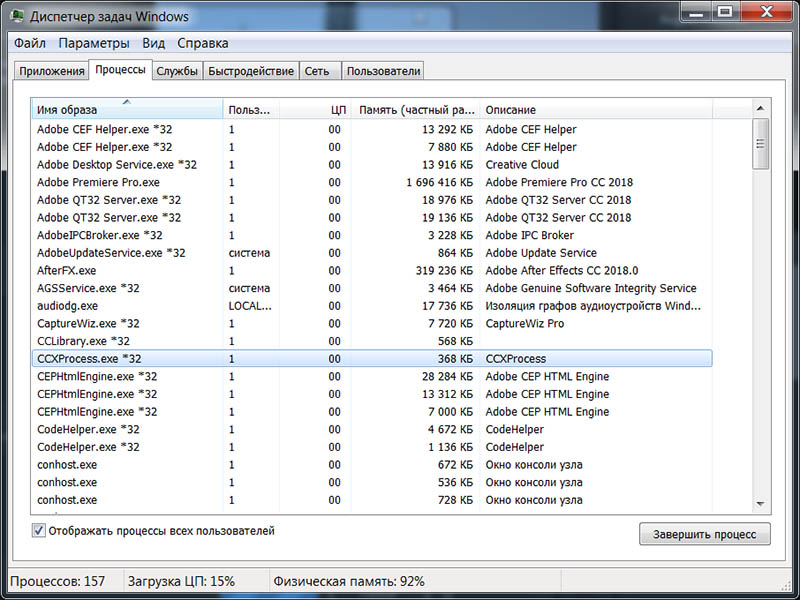Select AdobeUpdateService.exe *32 process
Image resolution: width=800 pixels, height=600 pixels.
tap(372, 253)
